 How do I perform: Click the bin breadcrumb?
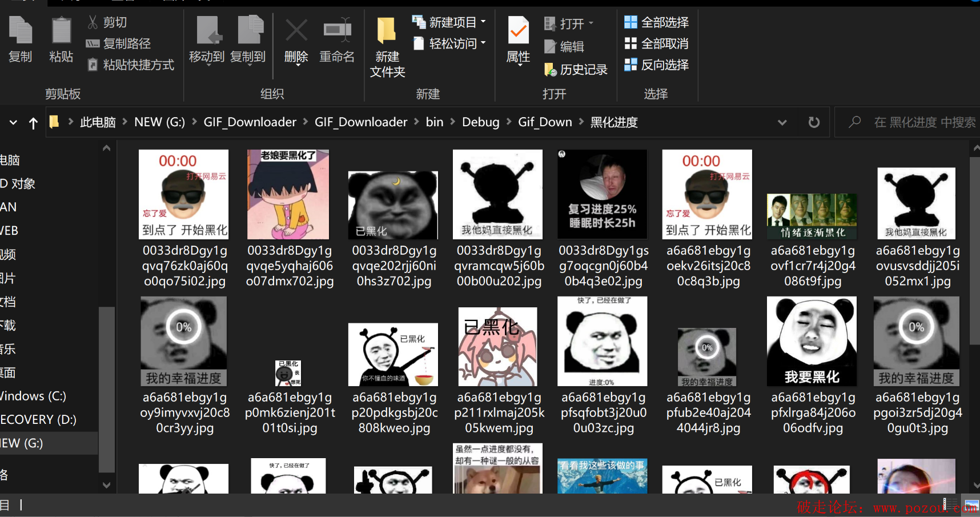coord(435,122)
